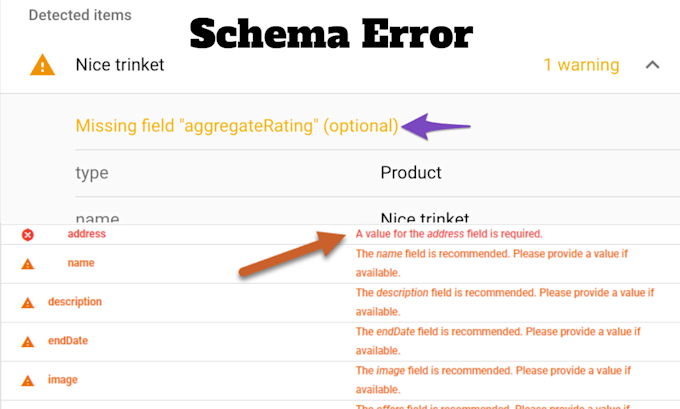Screen dimensions: 680x409
Task: Click the warning triangle next to description
Action: pyautogui.click(x=28, y=302)
